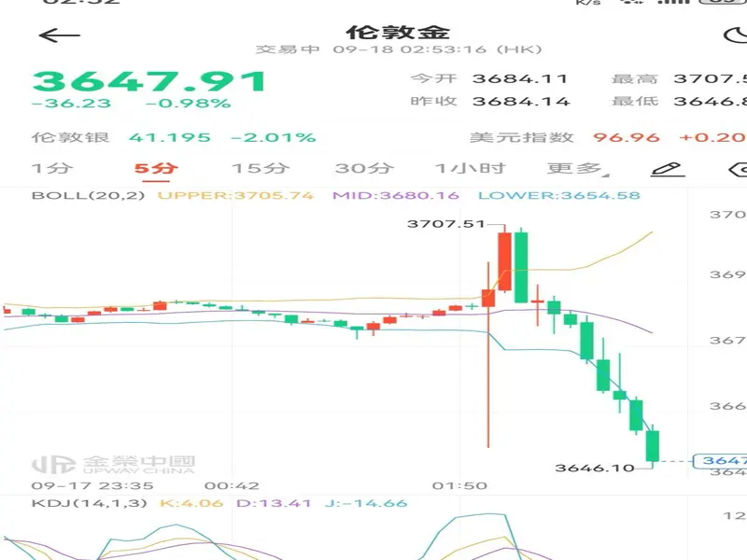The image size is (747, 560).
Task: Tap the 3646.10 low price marker
Action: click(x=594, y=468)
